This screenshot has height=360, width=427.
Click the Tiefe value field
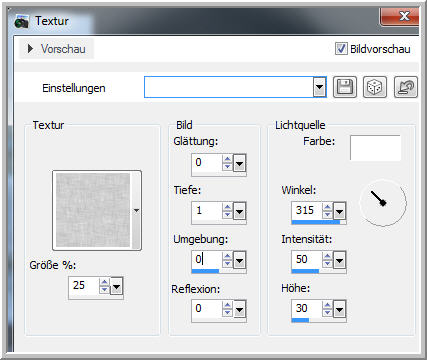tap(207, 211)
